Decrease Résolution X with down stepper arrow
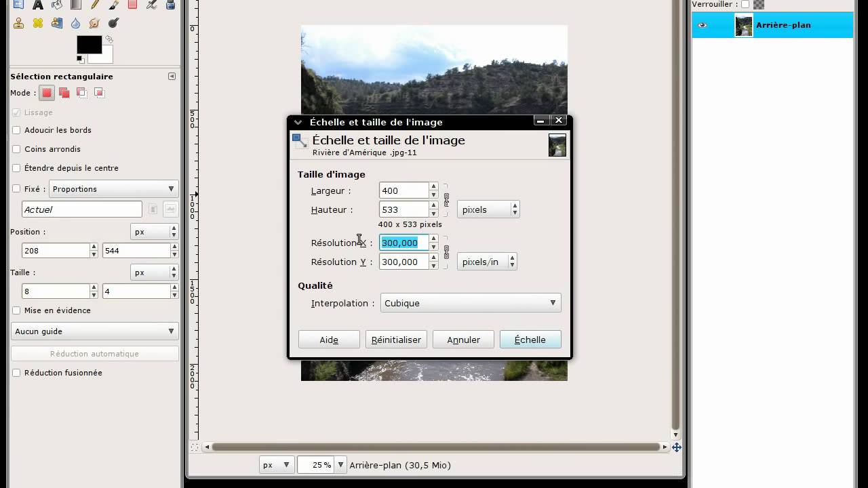868x488 pixels. (434, 247)
